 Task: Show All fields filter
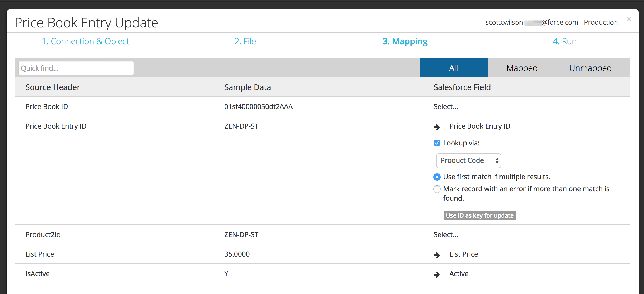(454, 68)
